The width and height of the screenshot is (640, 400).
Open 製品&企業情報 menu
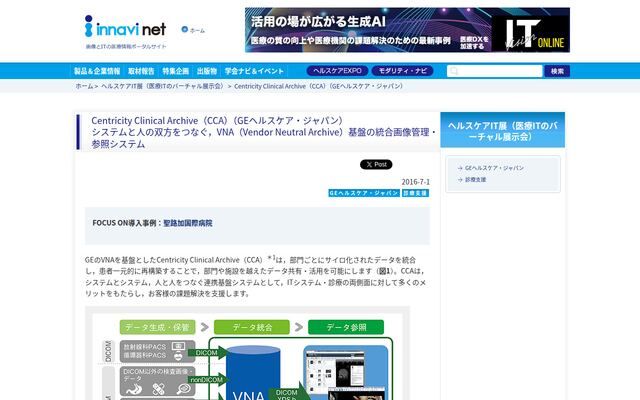(x=97, y=71)
